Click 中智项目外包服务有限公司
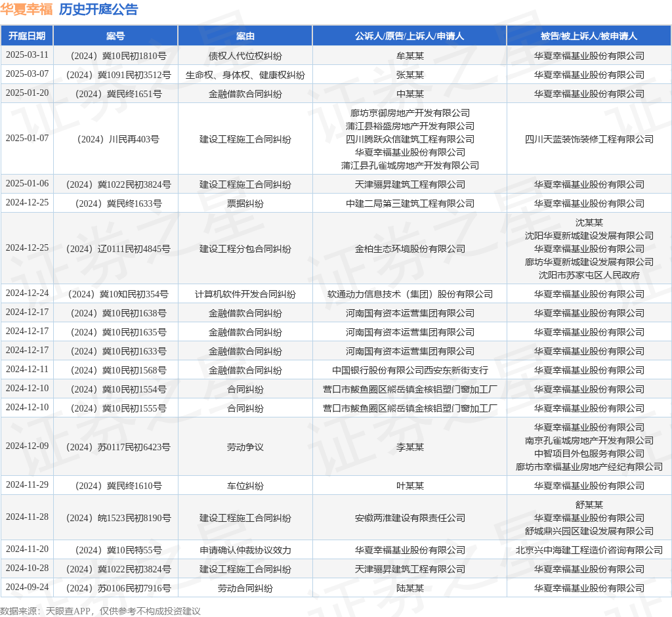This screenshot has height=617, width=672. 589,453
